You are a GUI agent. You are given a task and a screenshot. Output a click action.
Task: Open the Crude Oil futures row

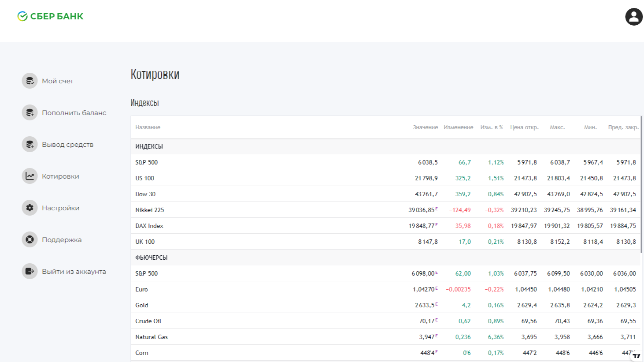[x=385, y=321]
